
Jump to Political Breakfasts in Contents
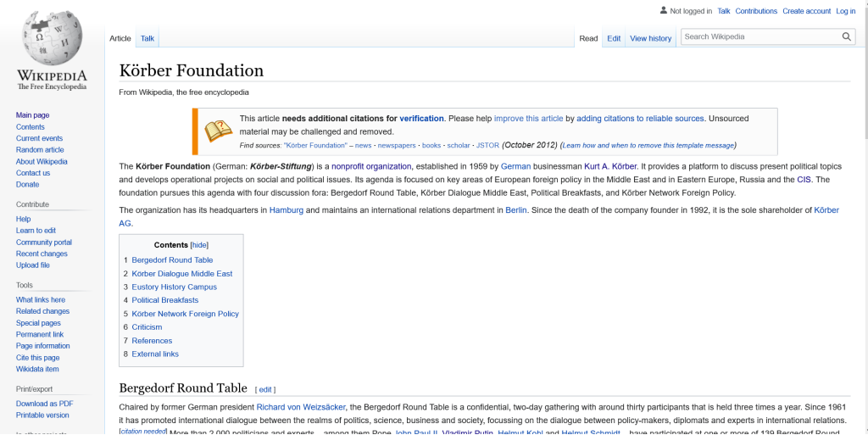[x=165, y=300]
